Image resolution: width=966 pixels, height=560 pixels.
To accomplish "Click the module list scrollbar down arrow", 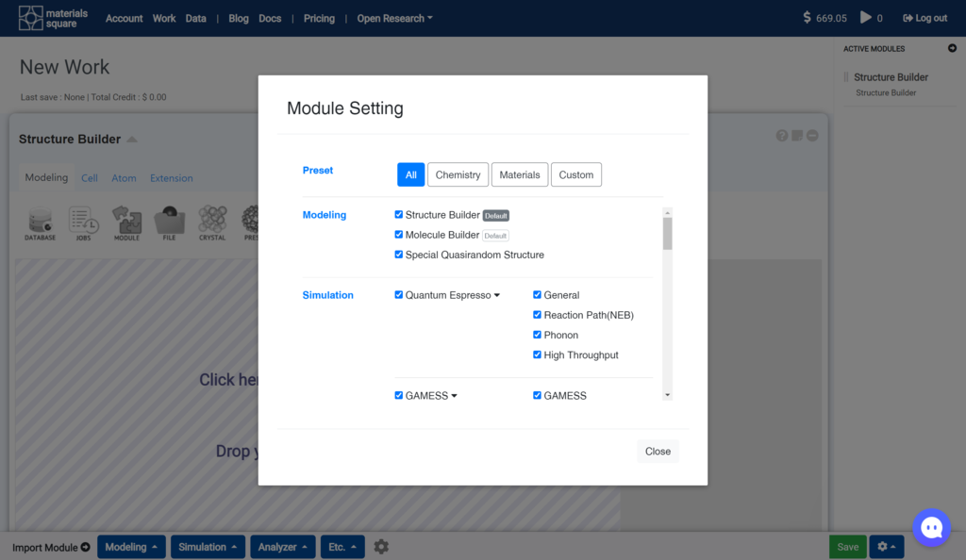I will (x=668, y=395).
